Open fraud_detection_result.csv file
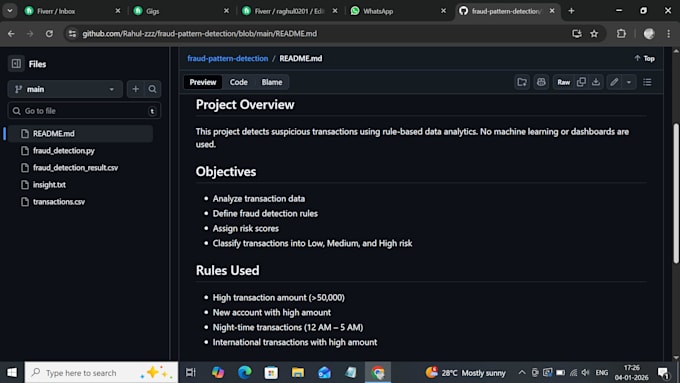 click(75, 167)
